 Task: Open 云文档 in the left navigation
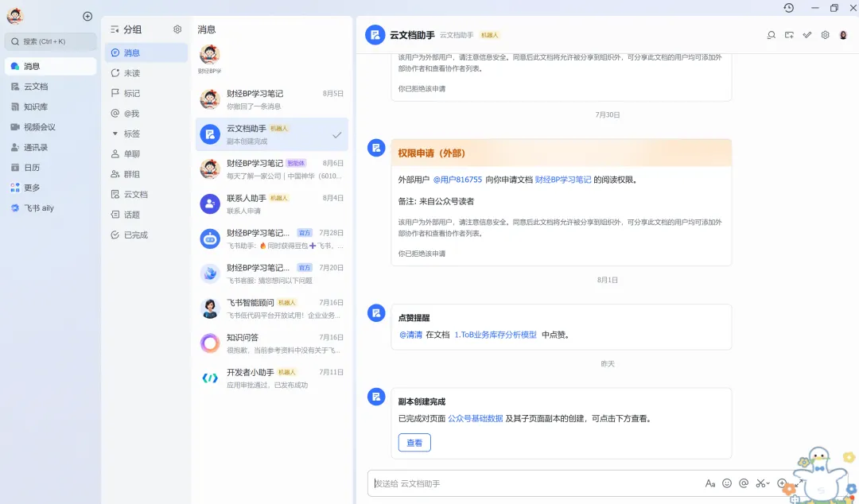tap(50, 87)
